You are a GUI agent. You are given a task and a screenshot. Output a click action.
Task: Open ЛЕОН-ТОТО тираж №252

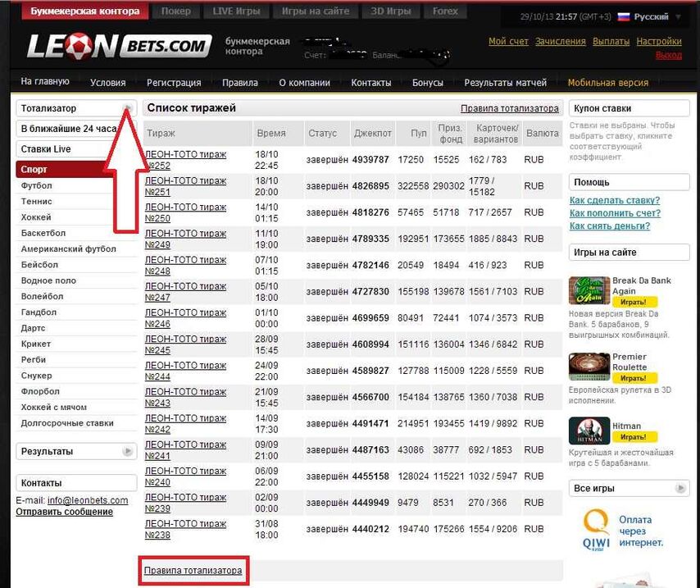(x=186, y=160)
